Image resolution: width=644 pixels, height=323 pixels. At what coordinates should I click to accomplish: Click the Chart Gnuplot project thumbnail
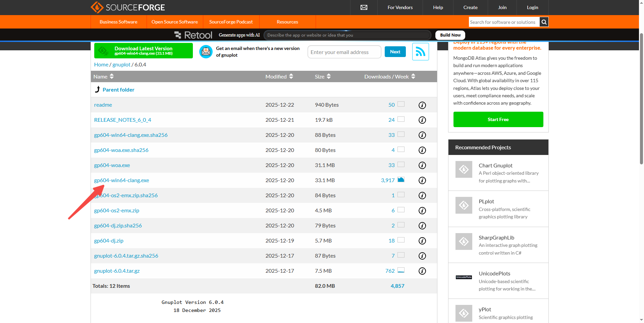pyautogui.click(x=464, y=169)
